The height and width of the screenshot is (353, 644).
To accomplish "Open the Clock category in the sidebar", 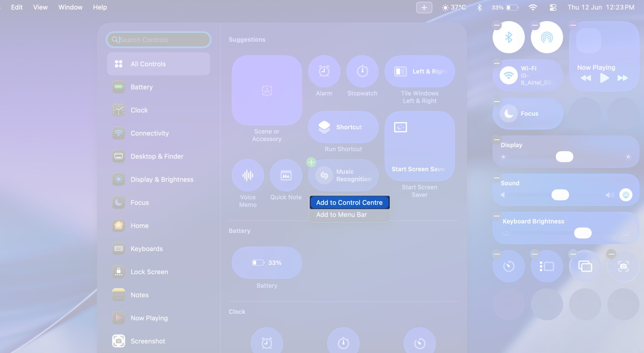I will pos(139,110).
